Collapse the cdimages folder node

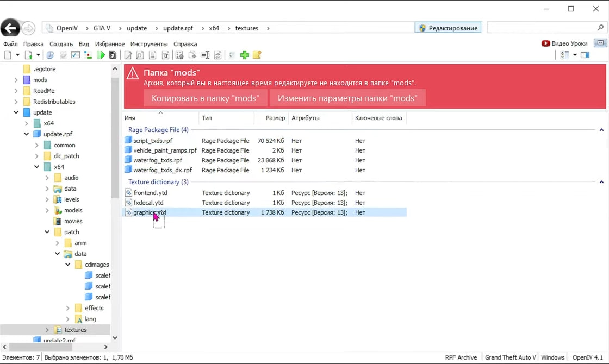tap(67, 265)
